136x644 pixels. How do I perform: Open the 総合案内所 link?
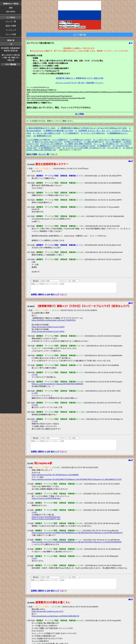pos(60,78)
